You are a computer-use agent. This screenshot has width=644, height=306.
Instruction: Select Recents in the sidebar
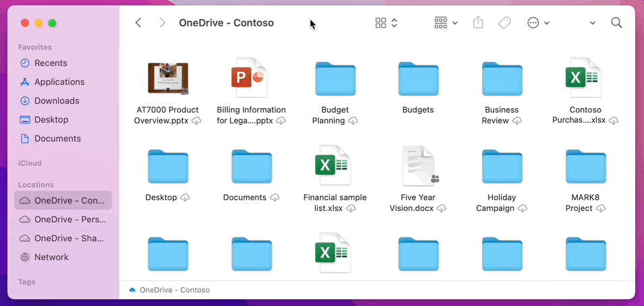pos(51,63)
